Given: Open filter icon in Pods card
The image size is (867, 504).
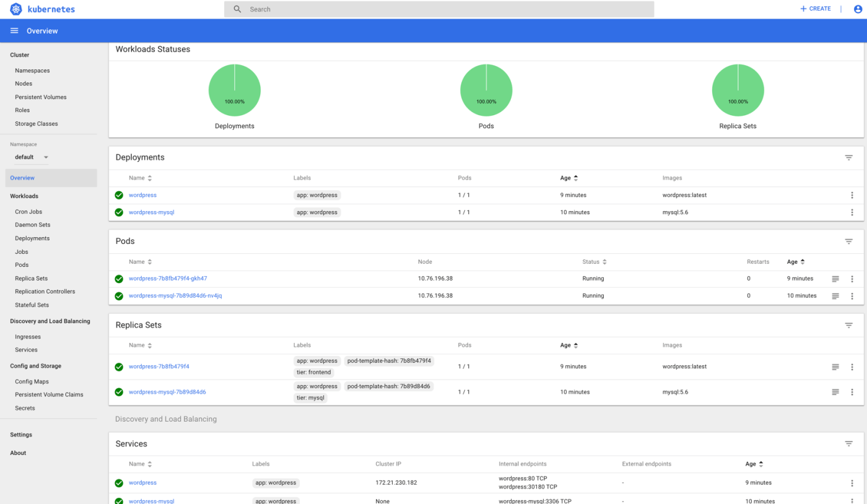Looking at the screenshot, I should pos(848,241).
